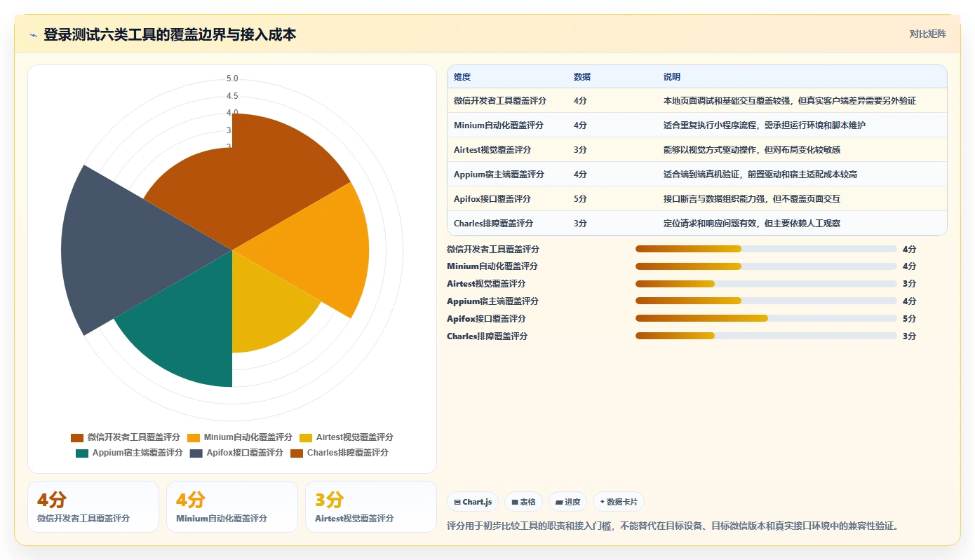Select the Chart.js tag chip

coord(473,502)
